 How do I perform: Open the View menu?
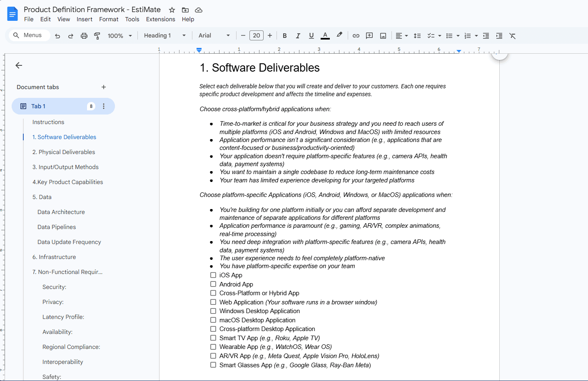pyautogui.click(x=64, y=19)
